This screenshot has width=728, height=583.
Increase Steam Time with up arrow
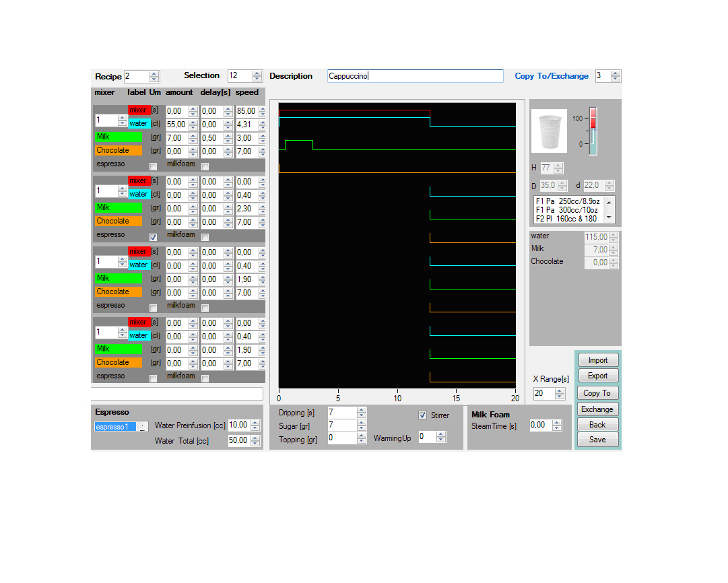557,422
